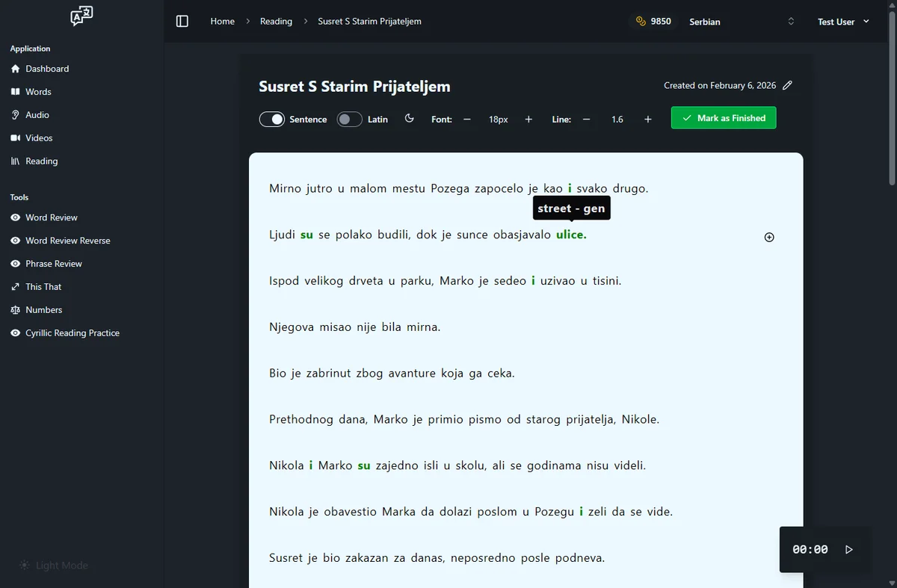Click the circled plus icon beside sentence
Screen dimensions: 897x588
(x=769, y=237)
